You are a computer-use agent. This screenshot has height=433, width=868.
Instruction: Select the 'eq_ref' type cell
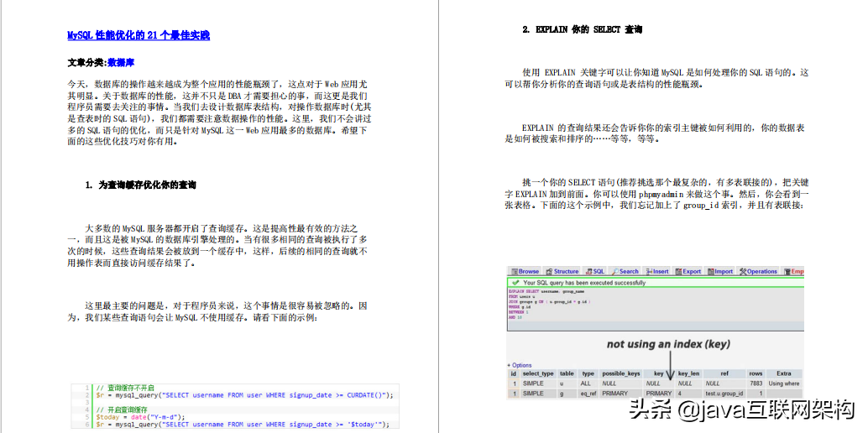[x=588, y=394]
